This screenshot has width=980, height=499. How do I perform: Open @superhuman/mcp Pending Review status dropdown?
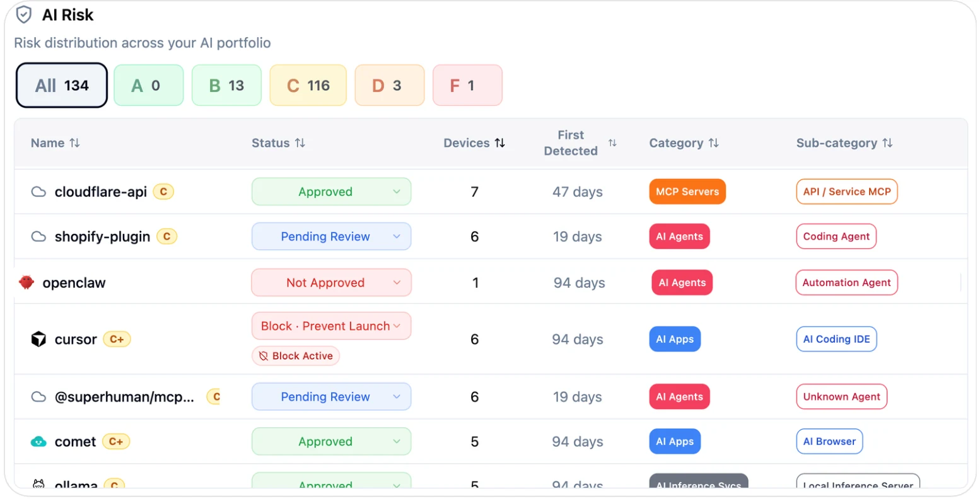coord(332,397)
